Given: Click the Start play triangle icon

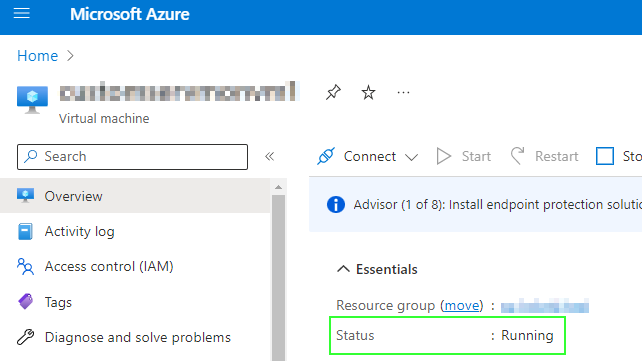Looking at the screenshot, I should point(444,156).
